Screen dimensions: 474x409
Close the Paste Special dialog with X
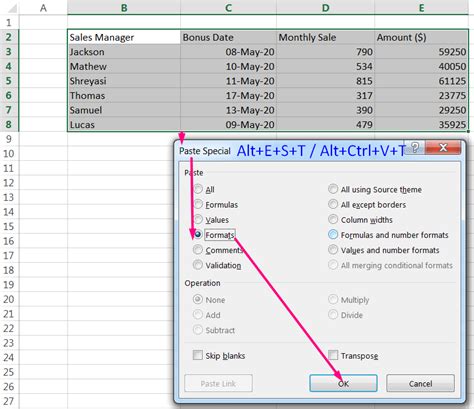tap(443, 147)
